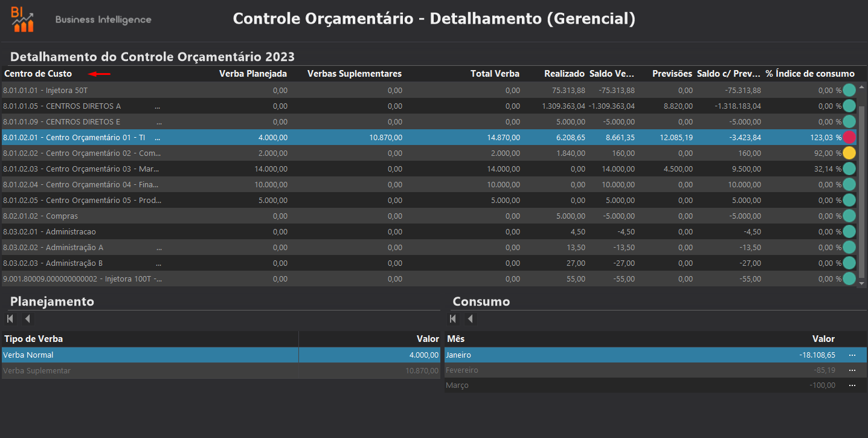Select Fevereiro in Consumo table
The image size is (868, 438).
point(655,370)
